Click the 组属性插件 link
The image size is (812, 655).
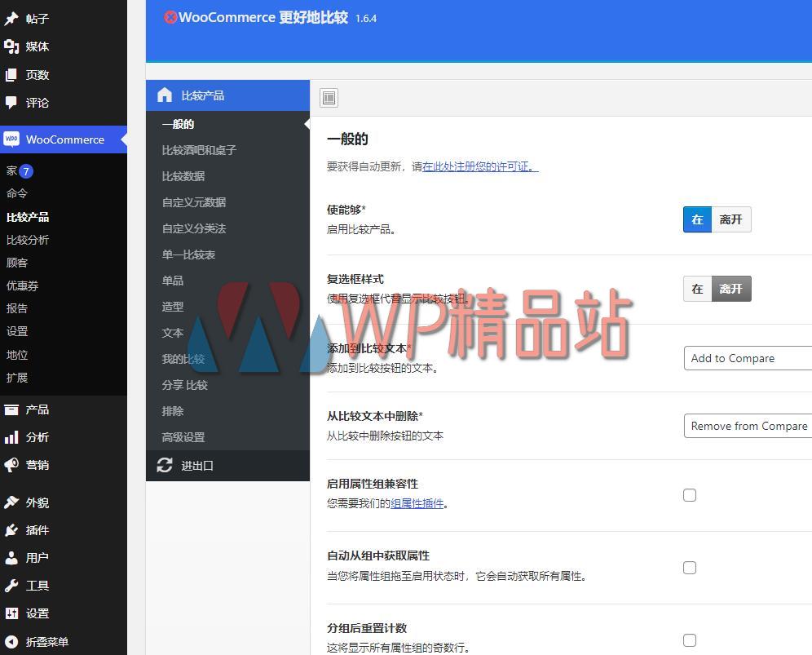[x=417, y=504]
